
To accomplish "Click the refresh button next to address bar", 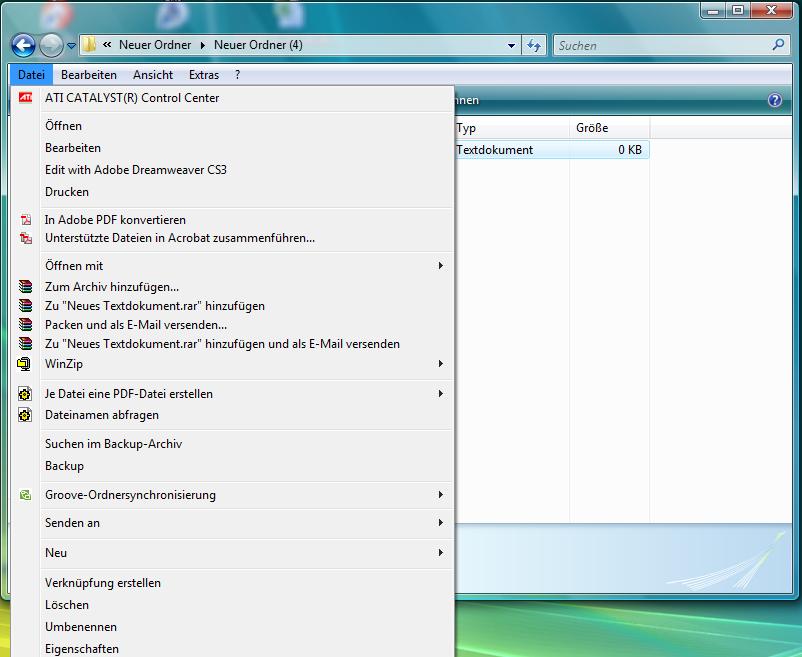I will [x=534, y=45].
